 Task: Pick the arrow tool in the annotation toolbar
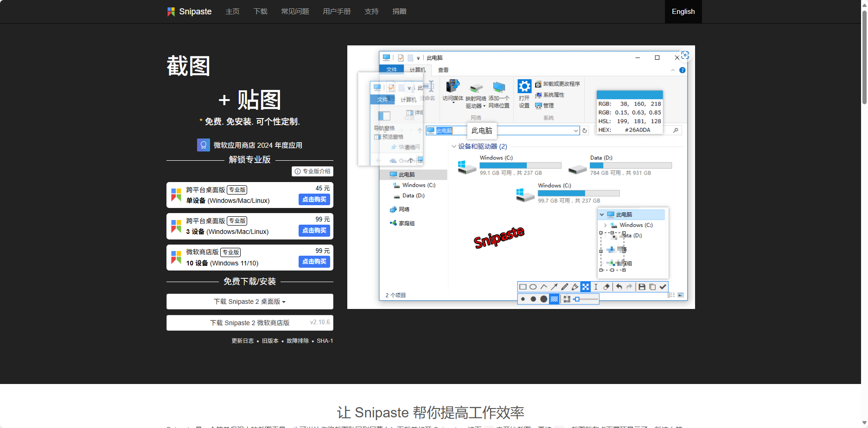pos(554,287)
